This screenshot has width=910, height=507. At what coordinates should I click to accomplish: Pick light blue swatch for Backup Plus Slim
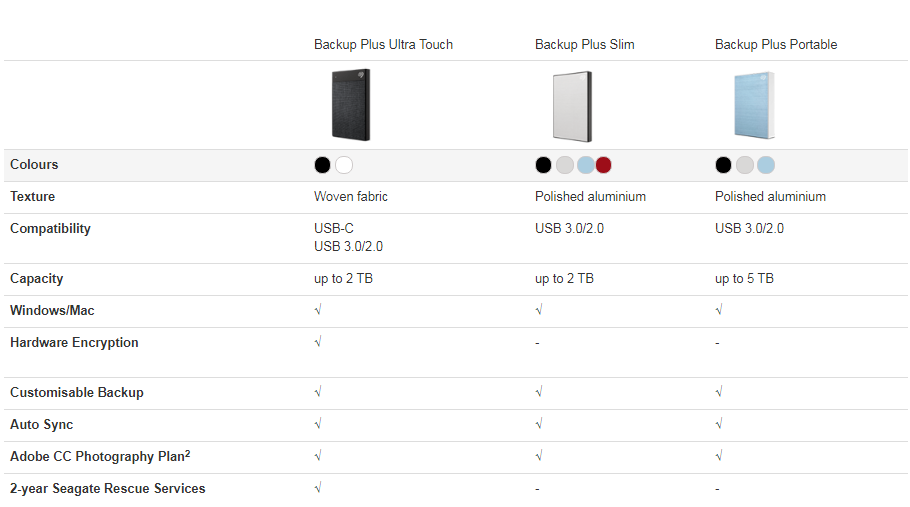(586, 165)
